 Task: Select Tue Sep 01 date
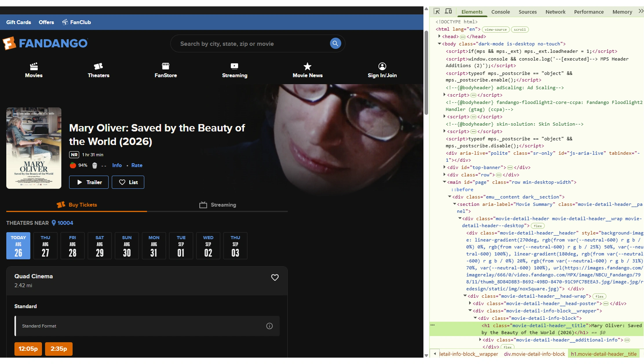click(181, 246)
